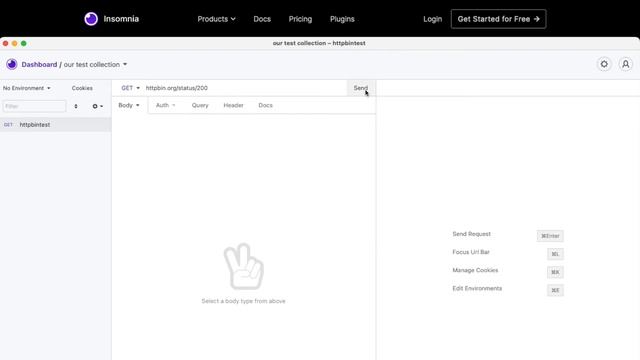This screenshot has height=360, width=640.
Task: Open the No Environment dropdown
Action: click(27, 88)
